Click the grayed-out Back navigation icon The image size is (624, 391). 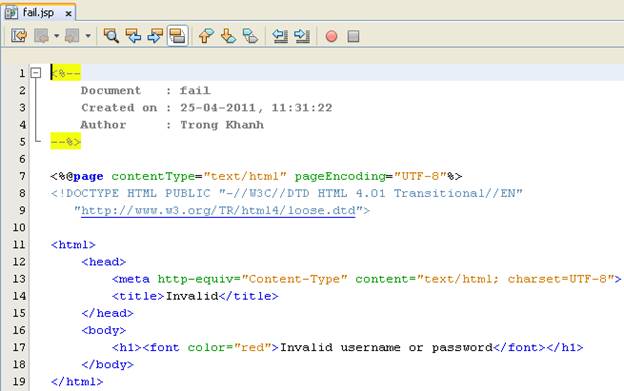coord(41,36)
